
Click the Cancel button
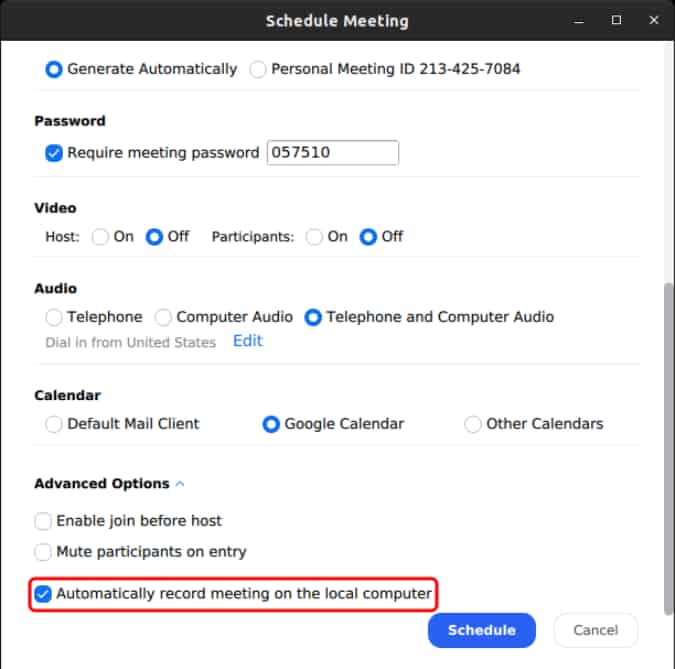pyautogui.click(x=595, y=630)
